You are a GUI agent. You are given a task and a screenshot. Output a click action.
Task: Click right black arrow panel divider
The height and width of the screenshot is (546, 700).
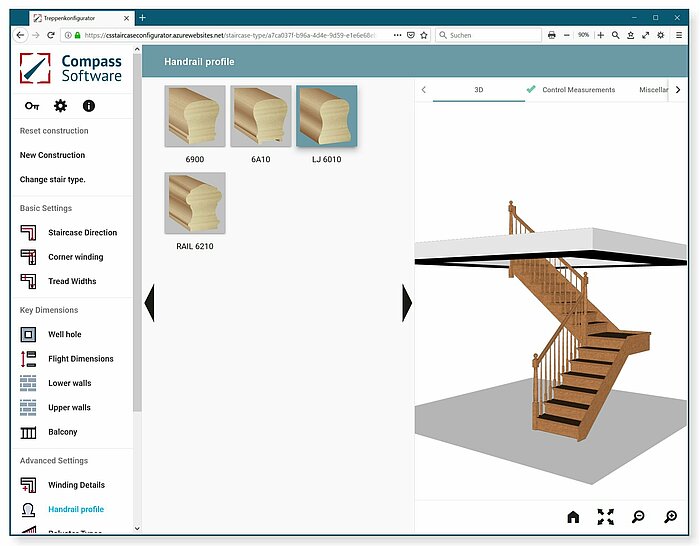click(x=407, y=303)
